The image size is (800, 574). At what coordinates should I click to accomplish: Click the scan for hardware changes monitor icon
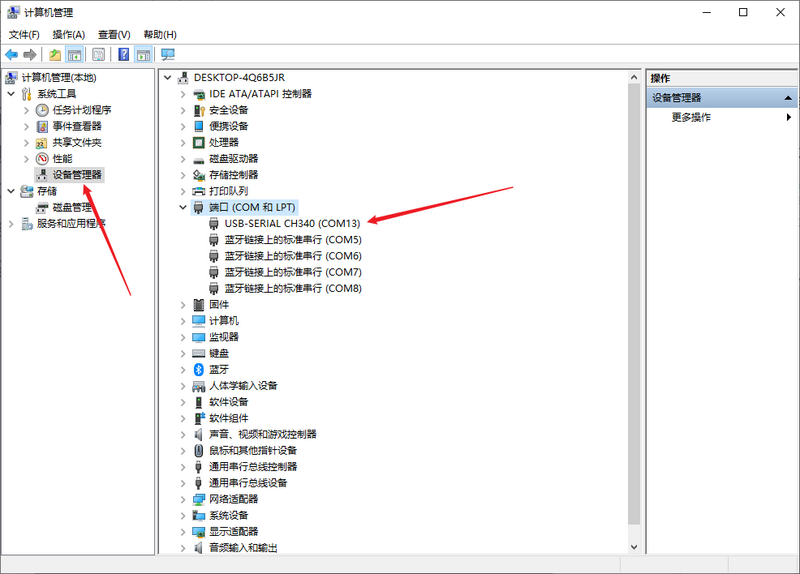pos(168,55)
